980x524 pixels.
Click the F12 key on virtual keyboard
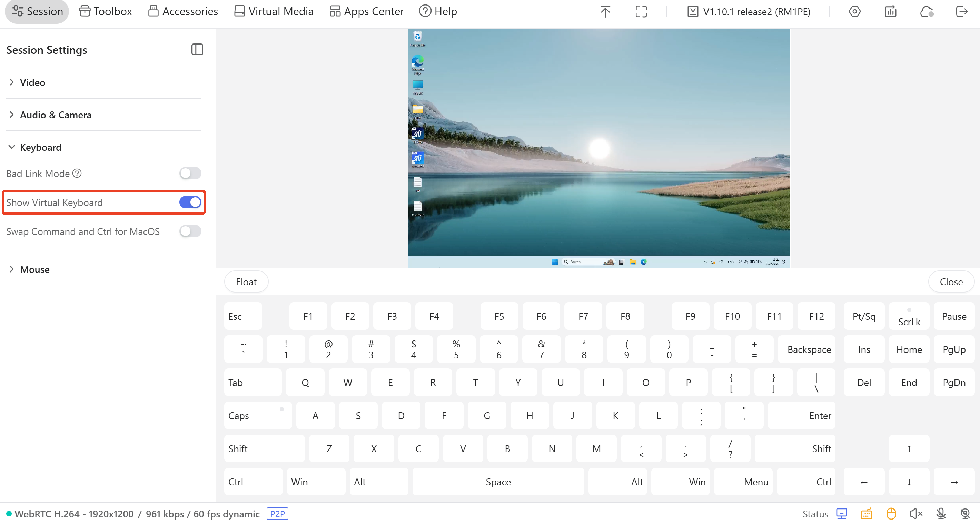[816, 316]
